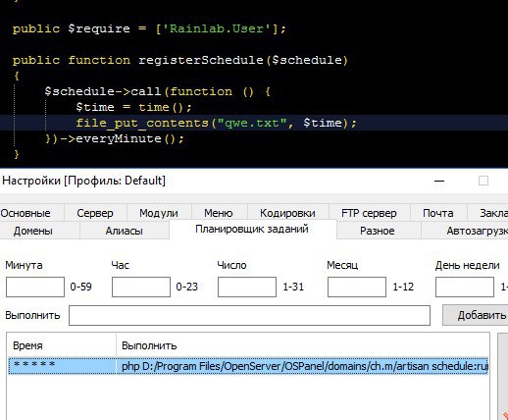Click the Минута input field

(x=35, y=287)
